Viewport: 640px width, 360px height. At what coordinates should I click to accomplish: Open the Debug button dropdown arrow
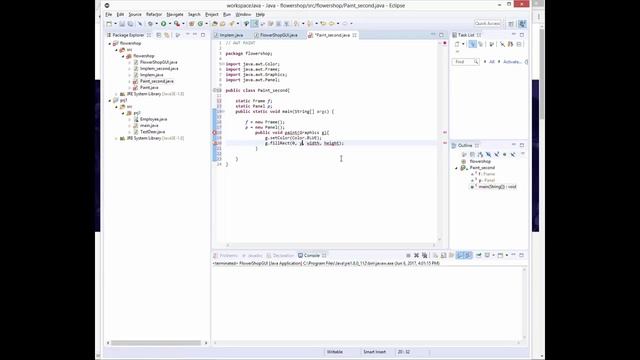click(x=157, y=24)
